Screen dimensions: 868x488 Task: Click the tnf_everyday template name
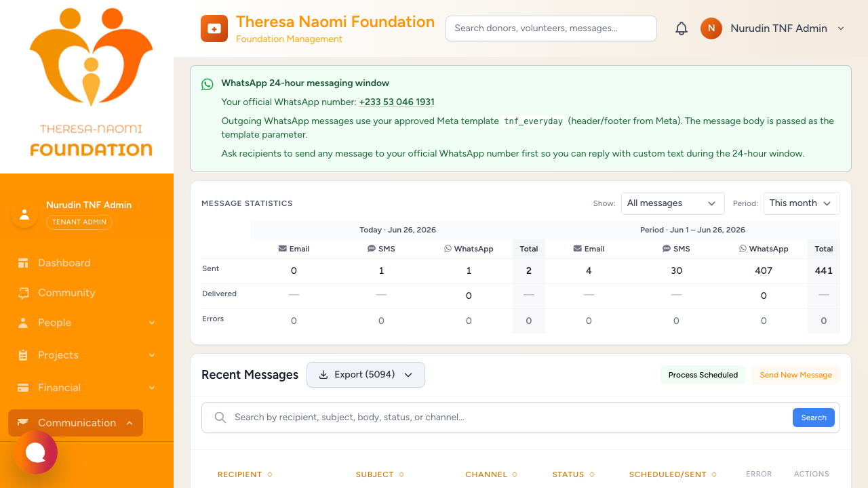coord(533,121)
